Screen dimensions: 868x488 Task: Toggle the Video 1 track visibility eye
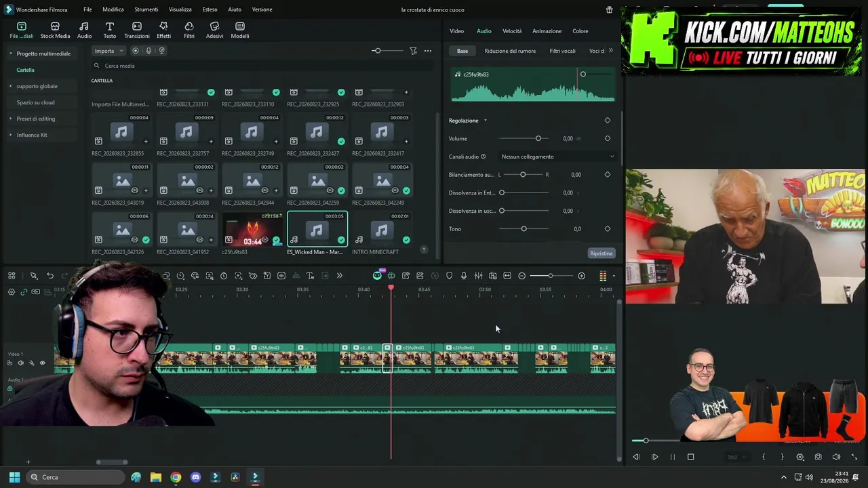[42, 363]
